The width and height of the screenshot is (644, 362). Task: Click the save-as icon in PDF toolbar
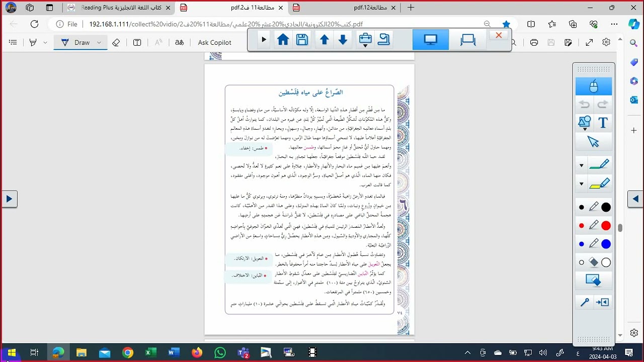point(568,43)
